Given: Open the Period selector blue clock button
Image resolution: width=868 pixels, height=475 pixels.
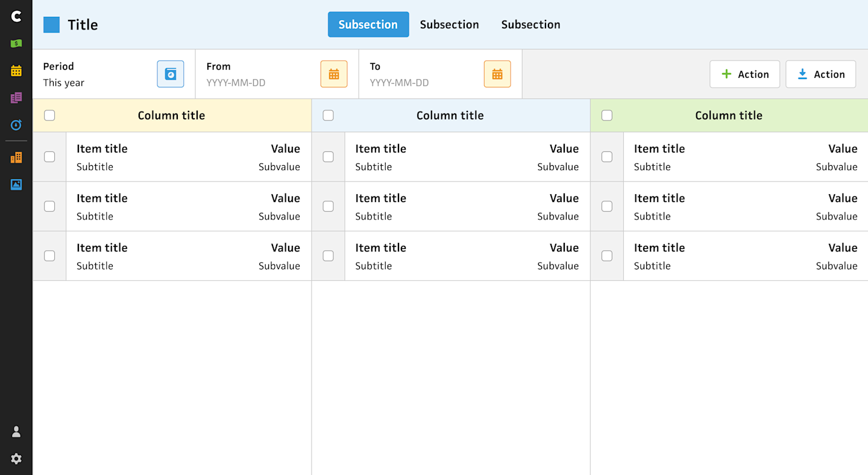Looking at the screenshot, I should tap(171, 74).
